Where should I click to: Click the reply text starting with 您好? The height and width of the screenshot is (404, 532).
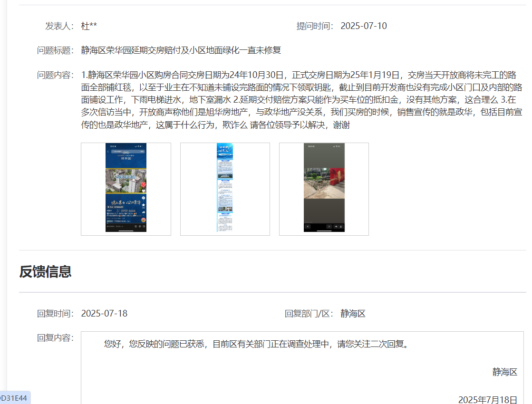pyautogui.click(x=256, y=344)
